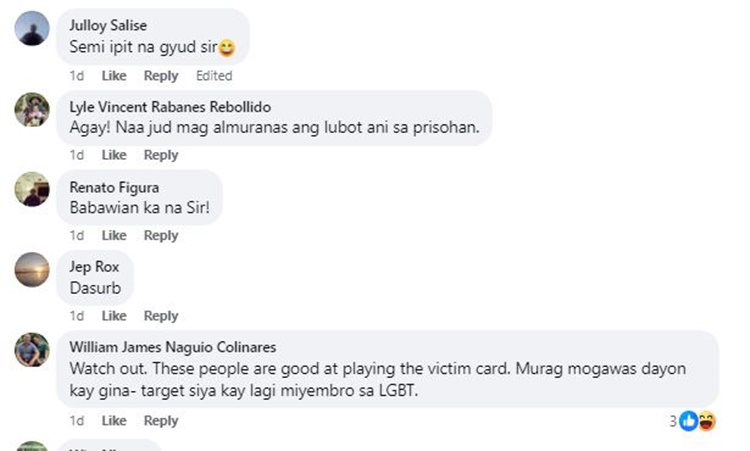This screenshot has height=451, width=750.
Task: Click the 1d timestamp on Jep Rox's comment
Action: (77, 316)
